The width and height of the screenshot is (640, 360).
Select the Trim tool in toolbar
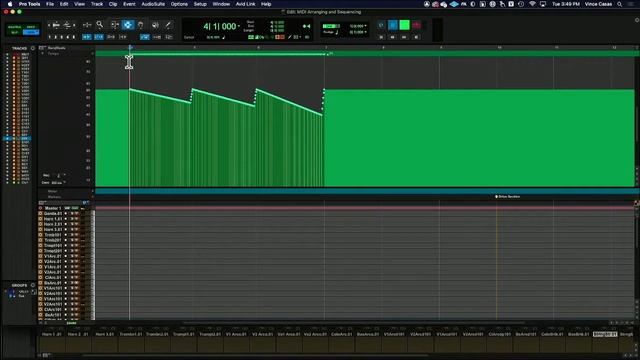pyautogui.click(x=115, y=25)
